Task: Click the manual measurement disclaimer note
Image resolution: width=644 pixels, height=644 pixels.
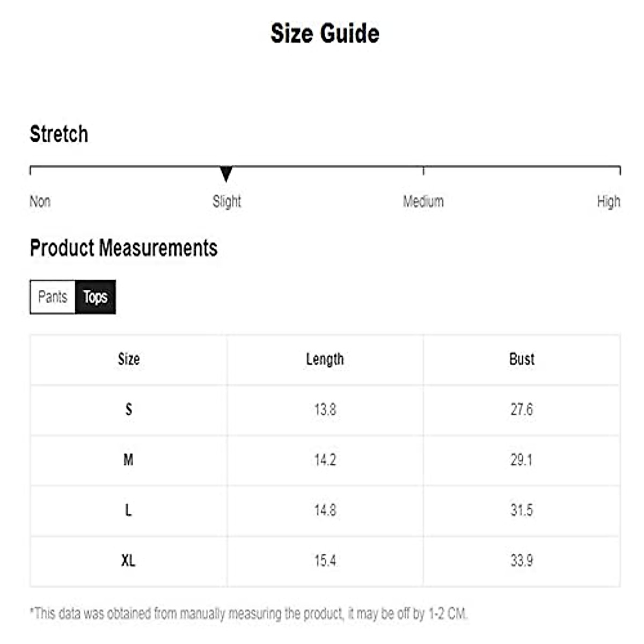Action: tap(248, 613)
